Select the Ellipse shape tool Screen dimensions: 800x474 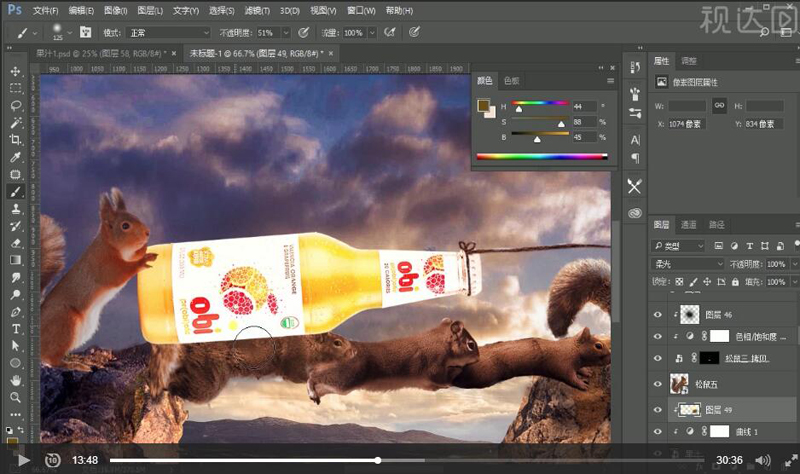click(15, 363)
